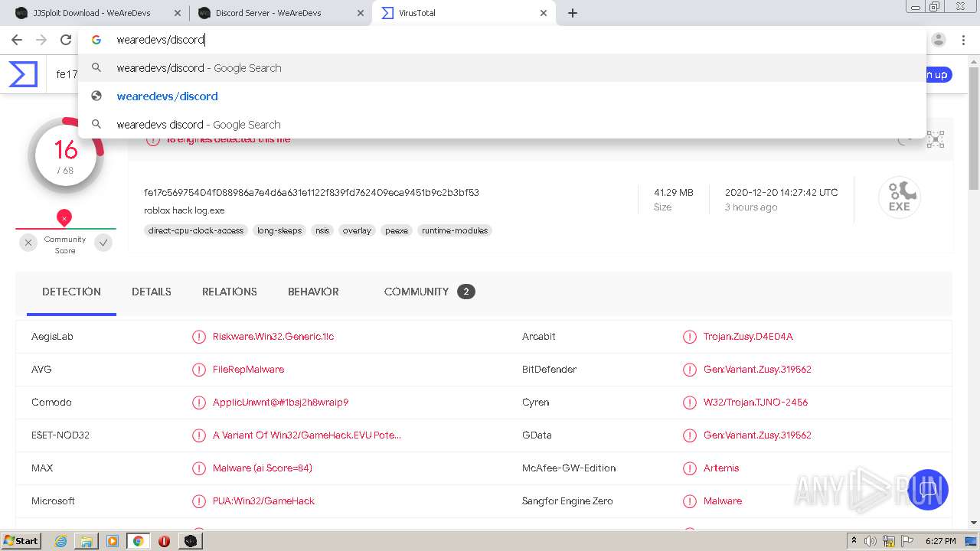Click 'Malware (ai Score=84)' detection result

263,468
